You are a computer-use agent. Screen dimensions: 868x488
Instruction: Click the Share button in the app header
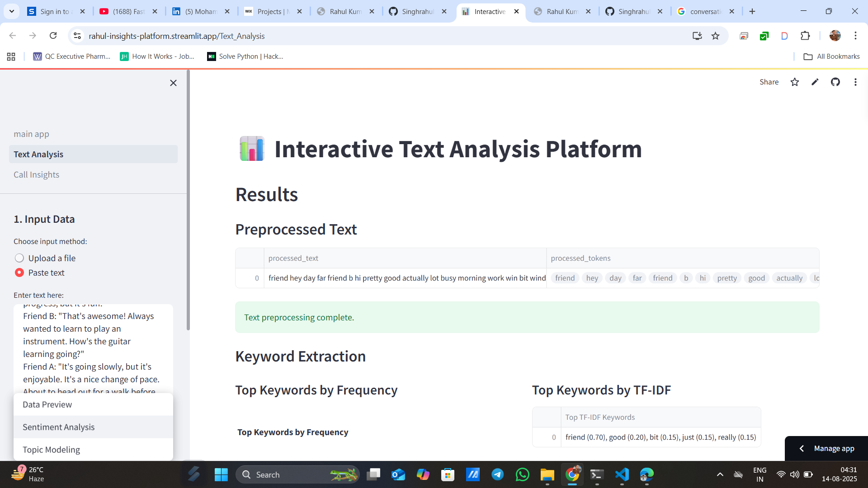(x=769, y=82)
